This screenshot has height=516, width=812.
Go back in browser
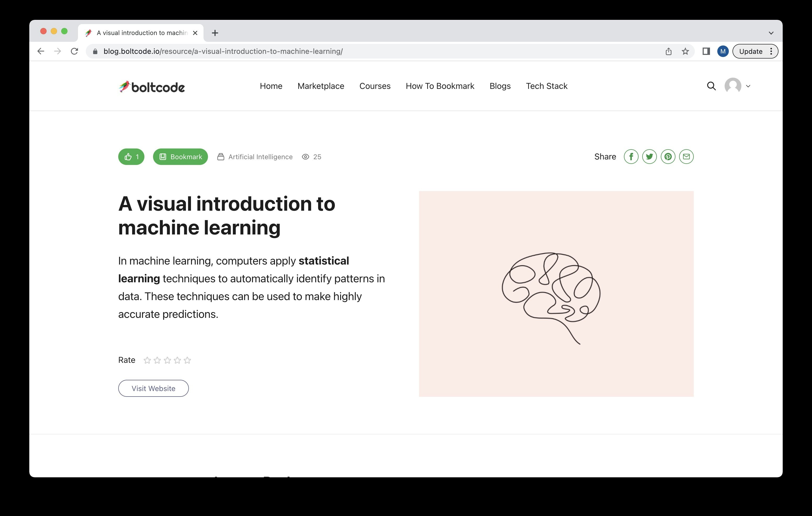coord(41,51)
